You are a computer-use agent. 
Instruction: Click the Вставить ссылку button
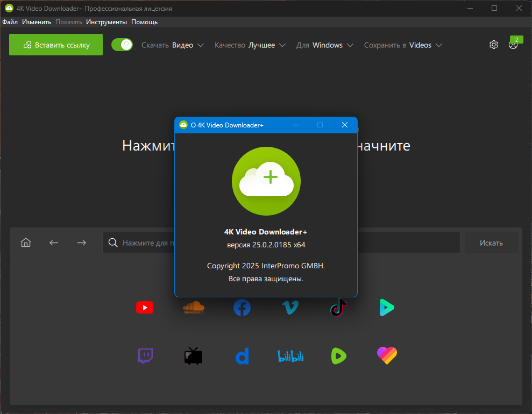point(56,45)
